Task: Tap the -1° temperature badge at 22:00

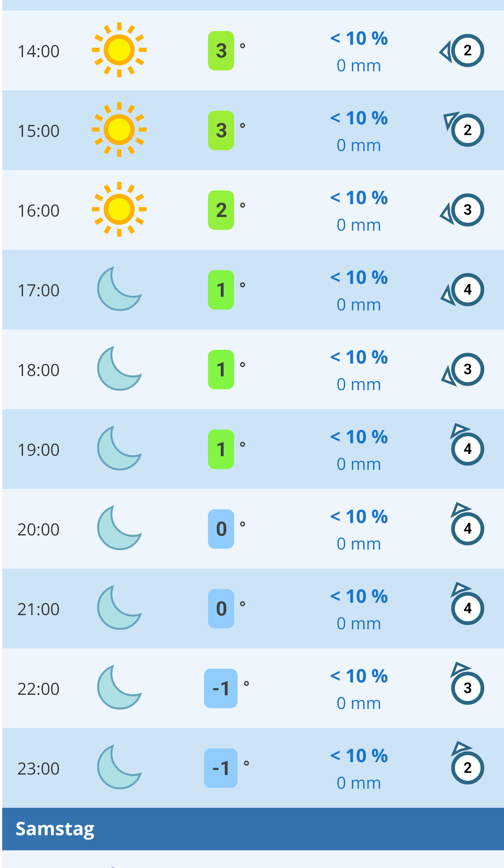Action: 221,688
